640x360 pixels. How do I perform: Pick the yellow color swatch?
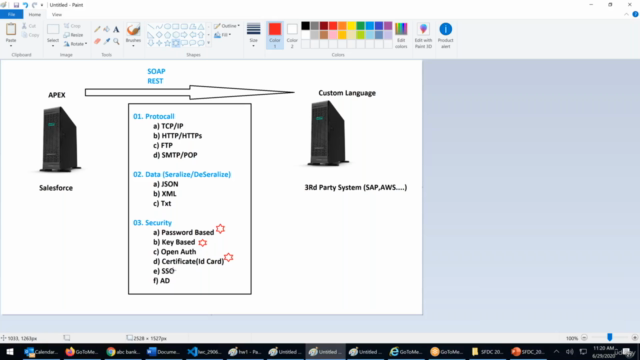pos(351,26)
